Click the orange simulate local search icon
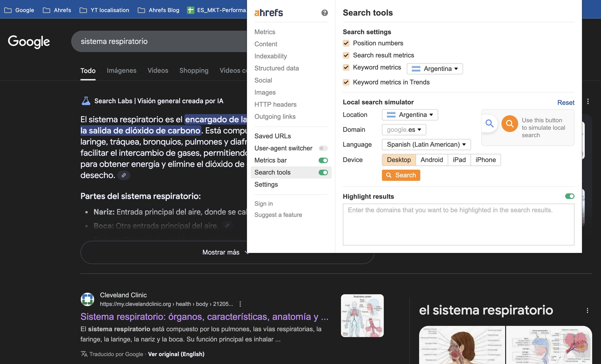The image size is (601, 364). (x=510, y=124)
